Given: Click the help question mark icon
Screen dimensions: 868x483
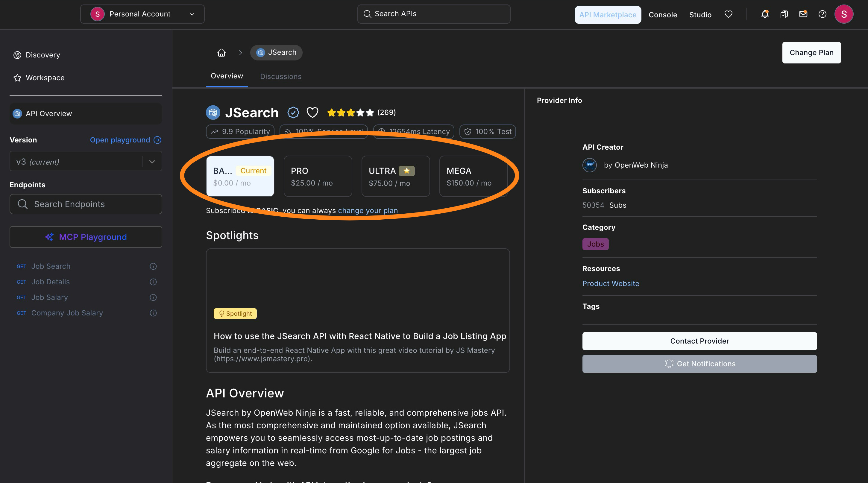Looking at the screenshot, I should point(822,14).
